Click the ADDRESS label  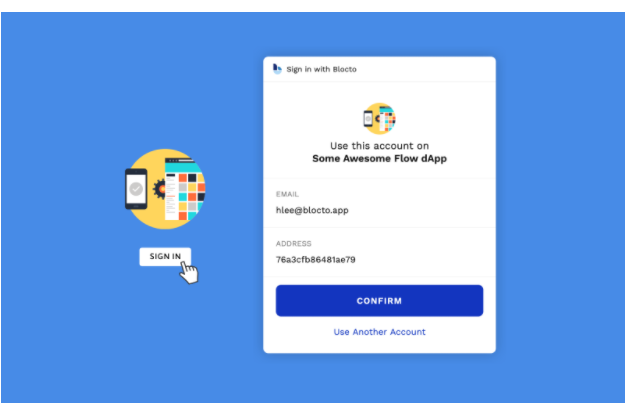click(x=293, y=243)
